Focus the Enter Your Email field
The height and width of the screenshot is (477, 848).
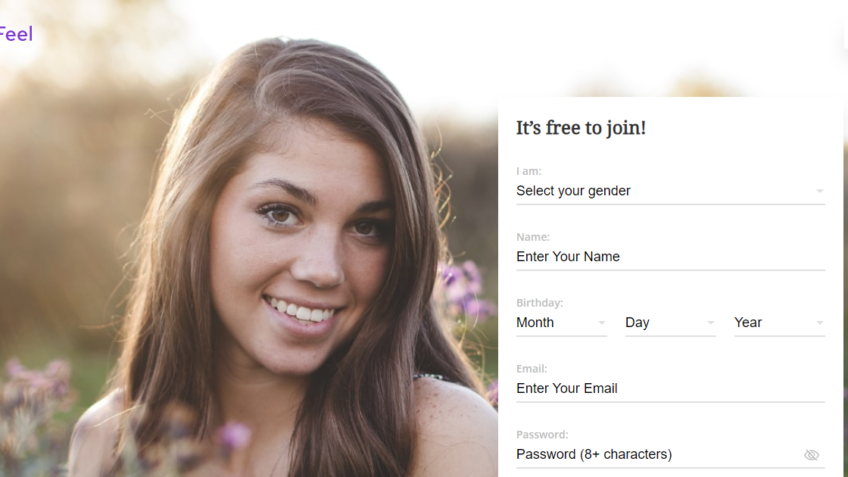(x=671, y=389)
